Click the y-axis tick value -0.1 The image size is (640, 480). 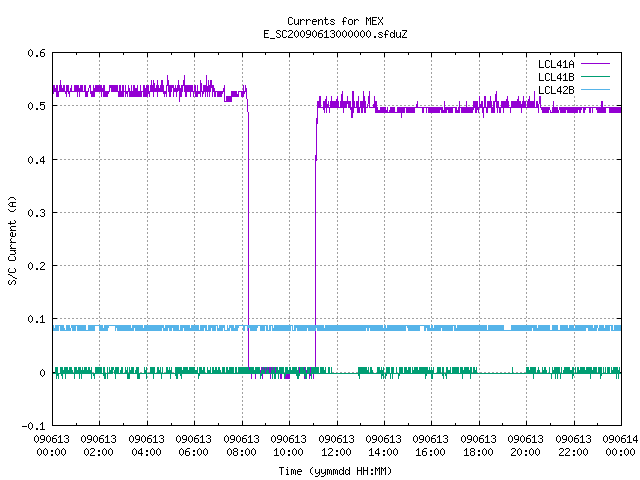click(33, 426)
